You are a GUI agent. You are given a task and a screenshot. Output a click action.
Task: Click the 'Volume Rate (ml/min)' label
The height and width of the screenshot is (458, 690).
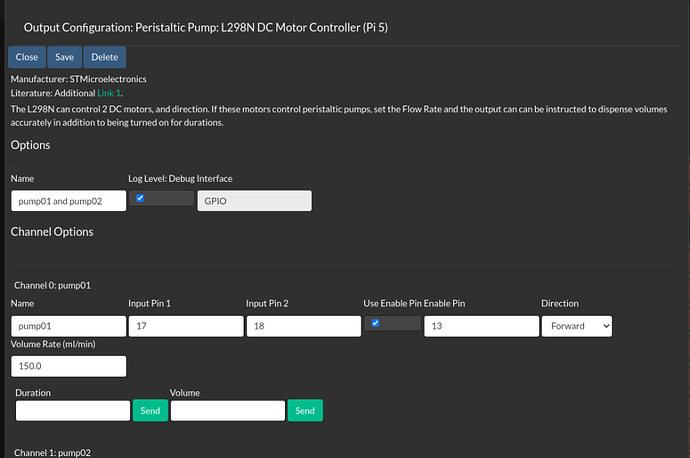click(53, 344)
